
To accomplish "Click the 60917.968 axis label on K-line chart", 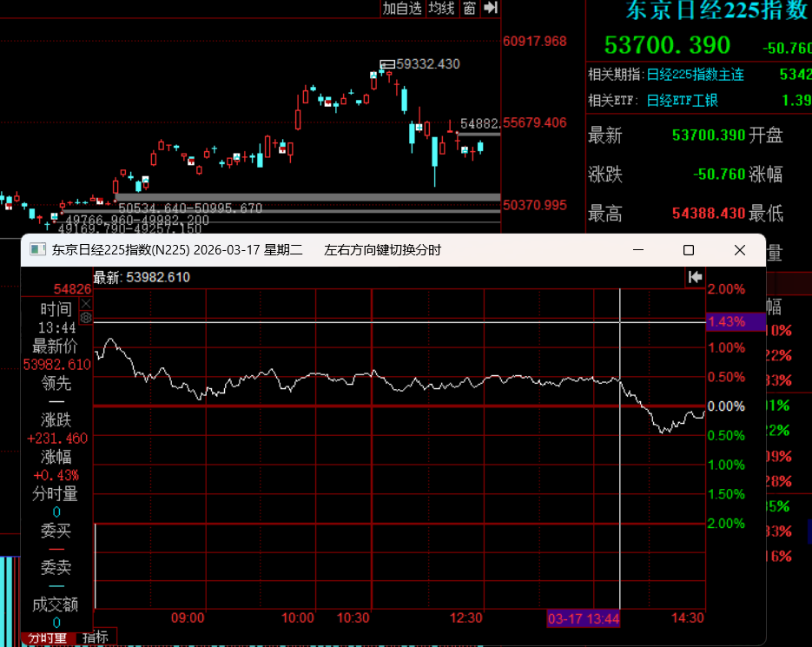I will pos(534,42).
